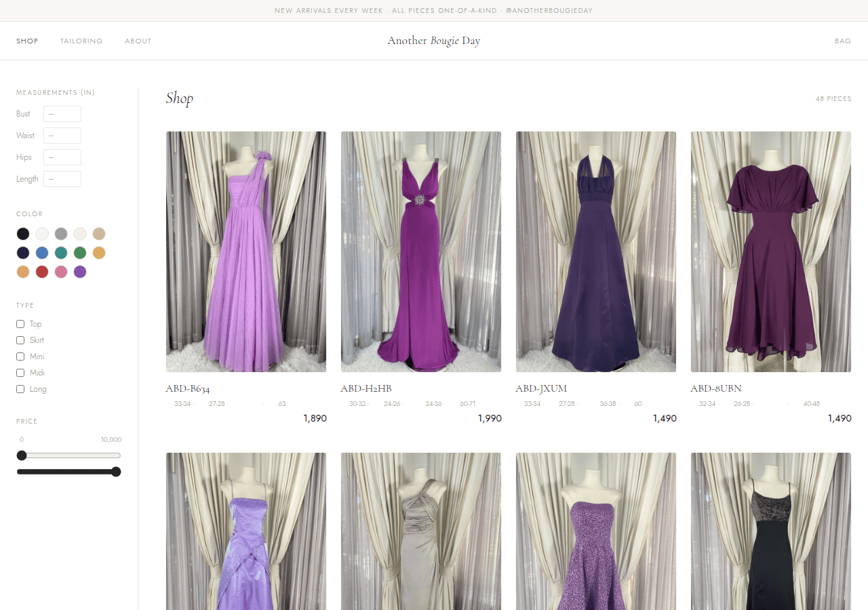Click the 36-38 hips value of ABD-JXUM
The width and height of the screenshot is (868, 610).
tap(608, 404)
